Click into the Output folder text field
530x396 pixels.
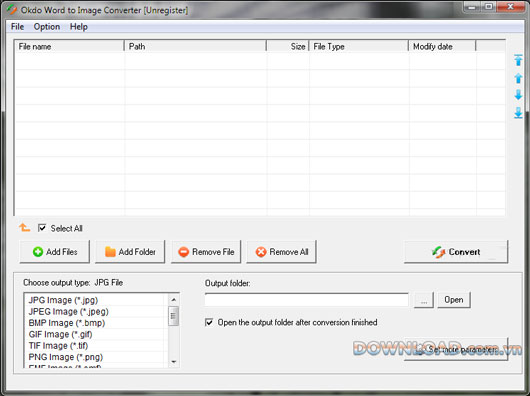(307, 300)
